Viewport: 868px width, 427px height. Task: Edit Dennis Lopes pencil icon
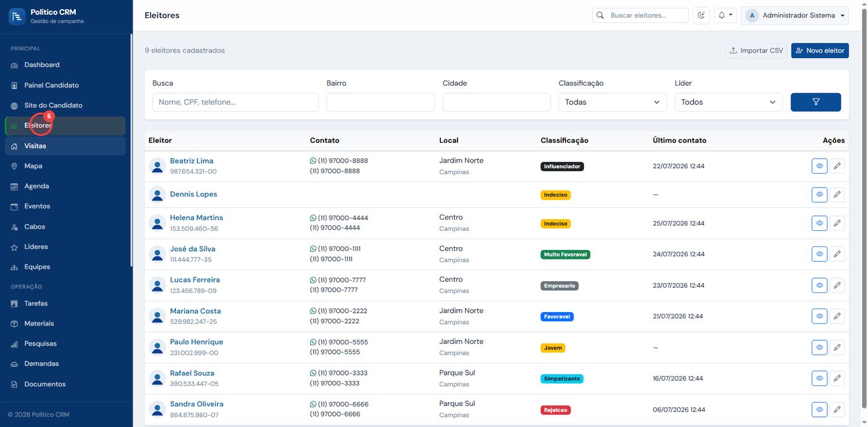[x=837, y=195]
